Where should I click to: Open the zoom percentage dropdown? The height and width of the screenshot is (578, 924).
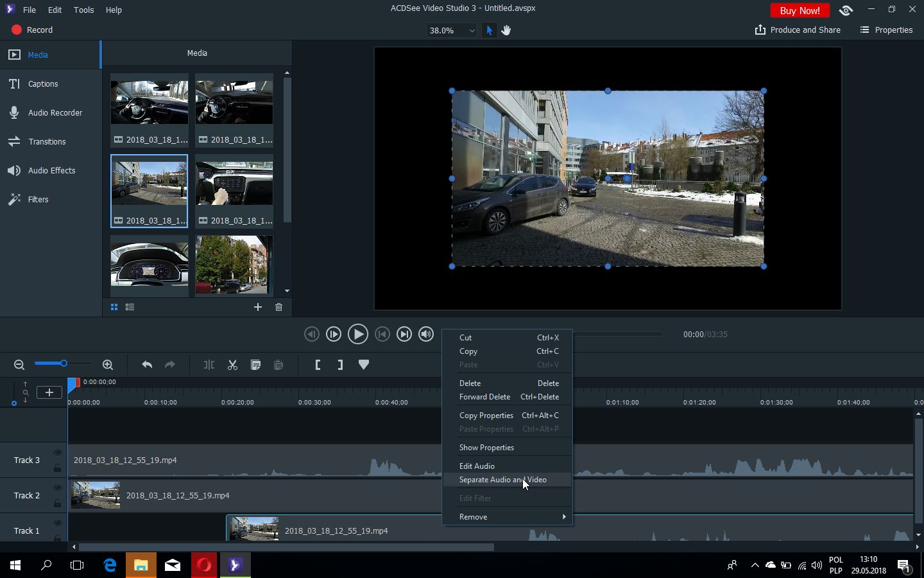click(x=472, y=30)
